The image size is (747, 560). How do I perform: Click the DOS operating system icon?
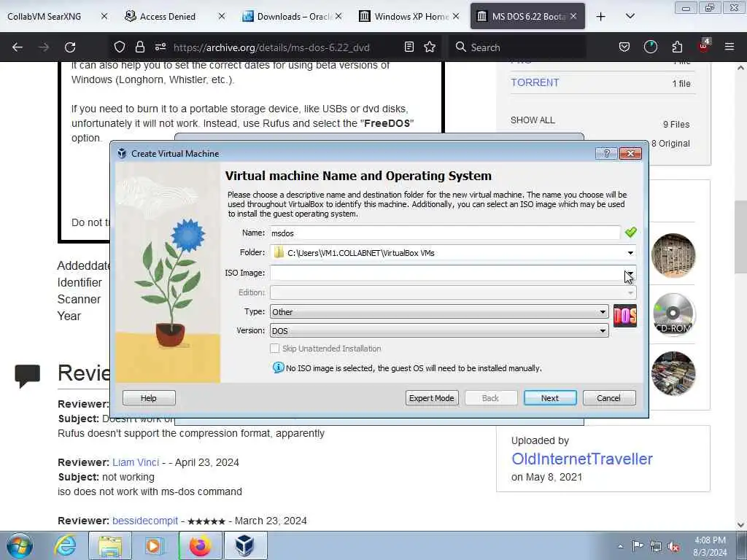point(625,316)
